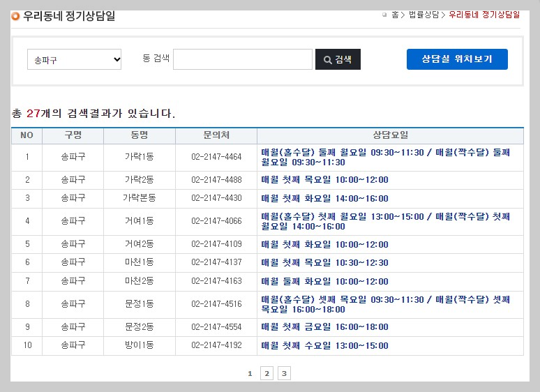Viewport: 540px width, 392px height.
Task: Click the 우리동네 정기상담일 page heading
Action: coord(69,16)
